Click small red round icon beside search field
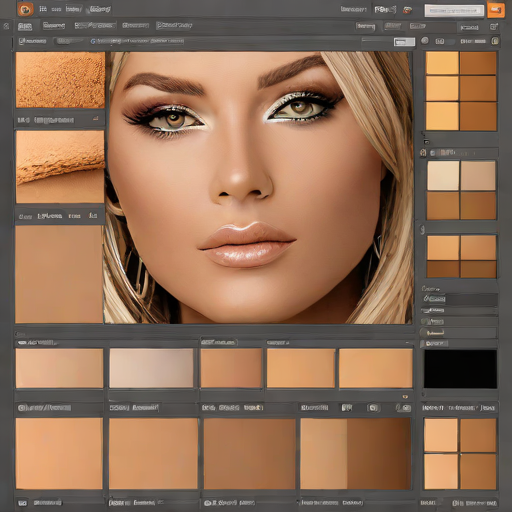Screen dimensions: 512x512 (407, 10)
